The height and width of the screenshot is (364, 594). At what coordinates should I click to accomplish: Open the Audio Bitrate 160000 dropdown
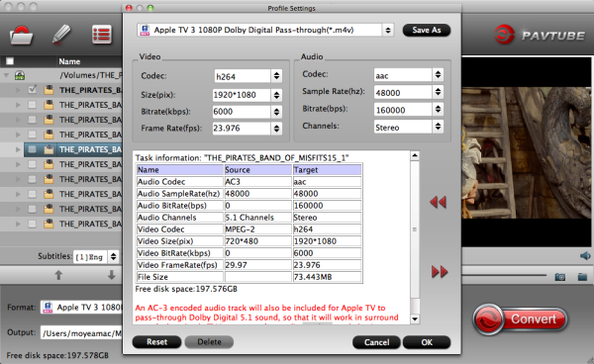438,110
